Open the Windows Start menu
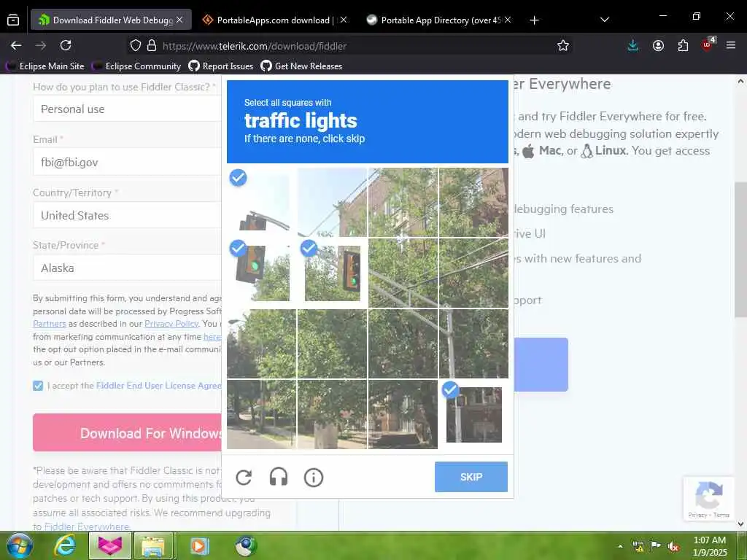Viewport: 747px width, 560px height. (x=19, y=545)
